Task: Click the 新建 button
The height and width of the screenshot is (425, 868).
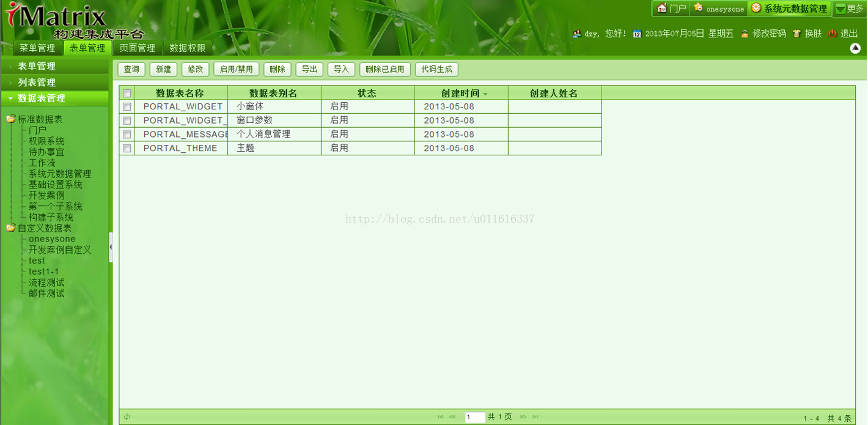Action: [163, 69]
